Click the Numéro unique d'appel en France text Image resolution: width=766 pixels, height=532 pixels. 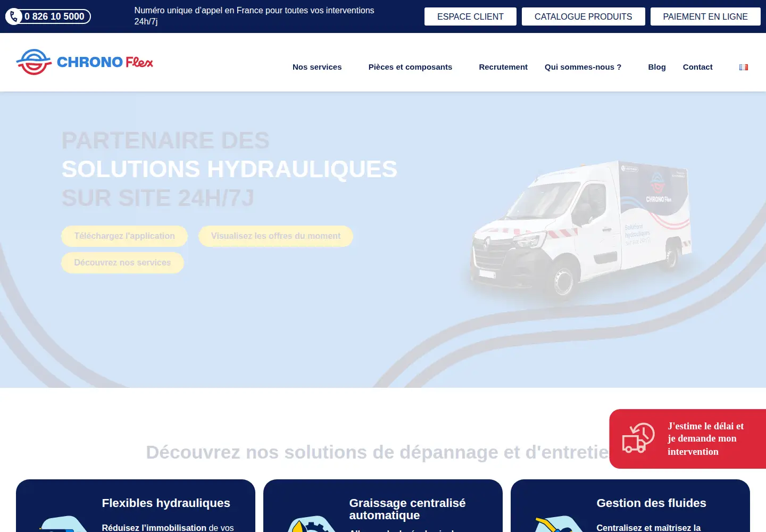[x=254, y=16]
